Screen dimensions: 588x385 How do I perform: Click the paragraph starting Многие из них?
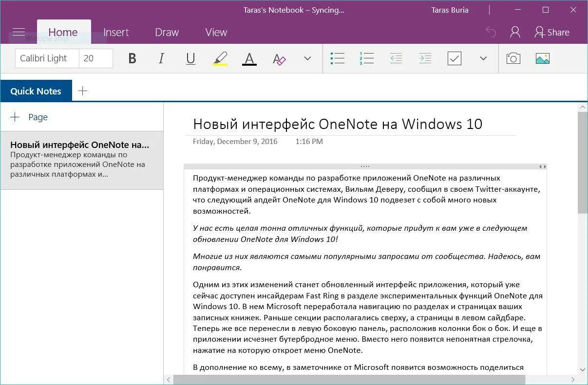[x=366, y=262]
